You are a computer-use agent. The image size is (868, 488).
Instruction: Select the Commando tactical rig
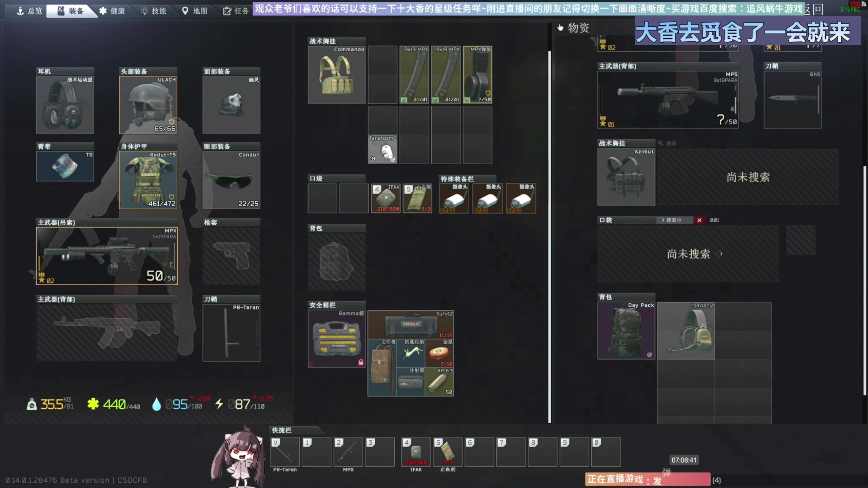pos(337,75)
